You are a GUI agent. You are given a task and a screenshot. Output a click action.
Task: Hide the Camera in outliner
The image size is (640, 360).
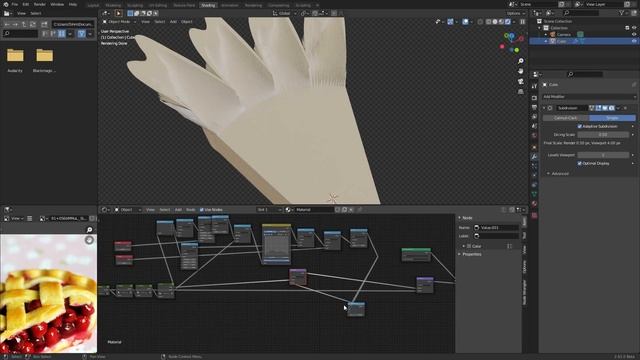pos(634,35)
